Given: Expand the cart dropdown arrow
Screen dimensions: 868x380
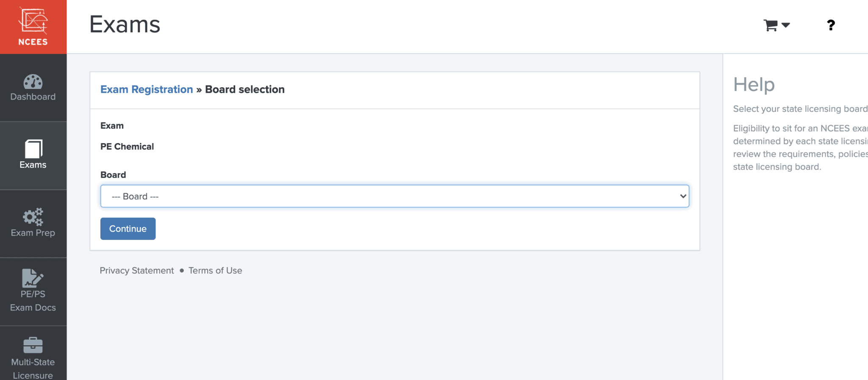Looking at the screenshot, I should 785,25.
